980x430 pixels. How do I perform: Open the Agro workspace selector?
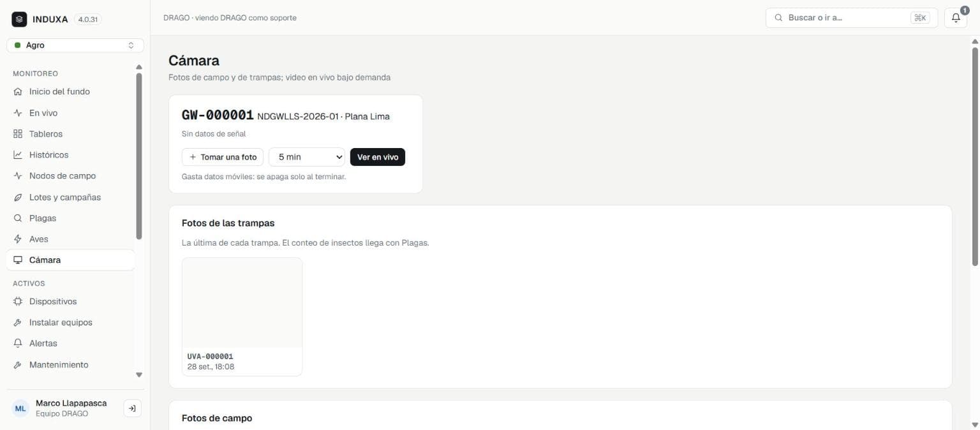[x=75, y=45]
